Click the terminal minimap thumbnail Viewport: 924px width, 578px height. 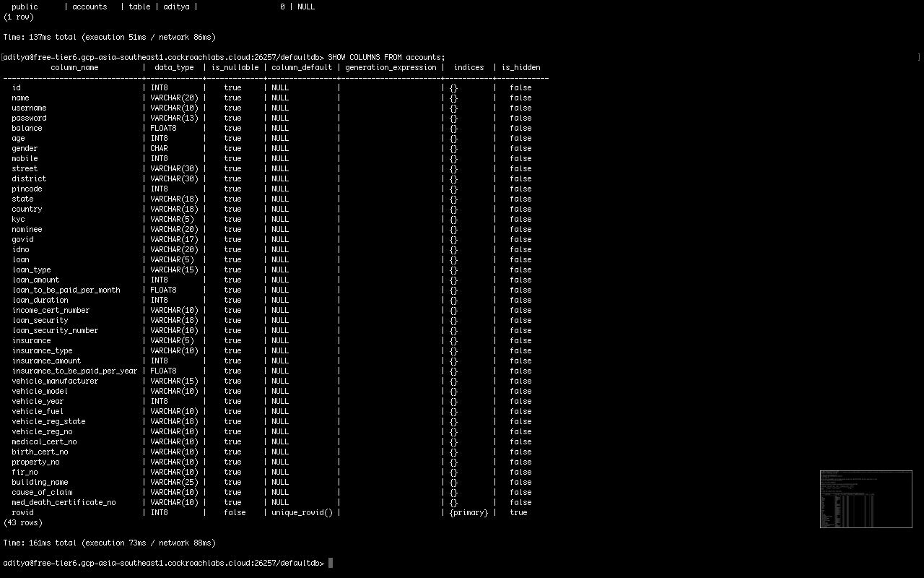click(x=866, y=499)
